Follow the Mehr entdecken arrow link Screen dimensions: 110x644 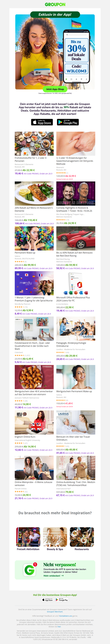pyautogui.click(x=54, y=576)
